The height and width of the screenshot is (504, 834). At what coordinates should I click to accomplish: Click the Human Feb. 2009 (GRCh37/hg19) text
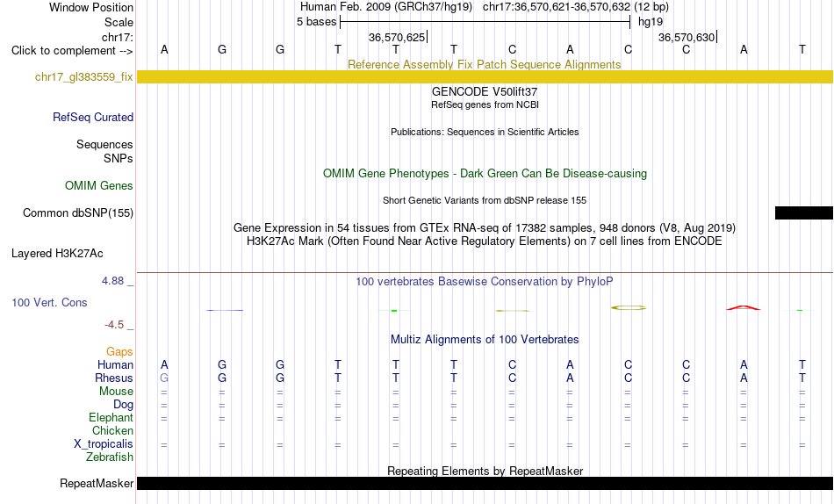[386, 7]
